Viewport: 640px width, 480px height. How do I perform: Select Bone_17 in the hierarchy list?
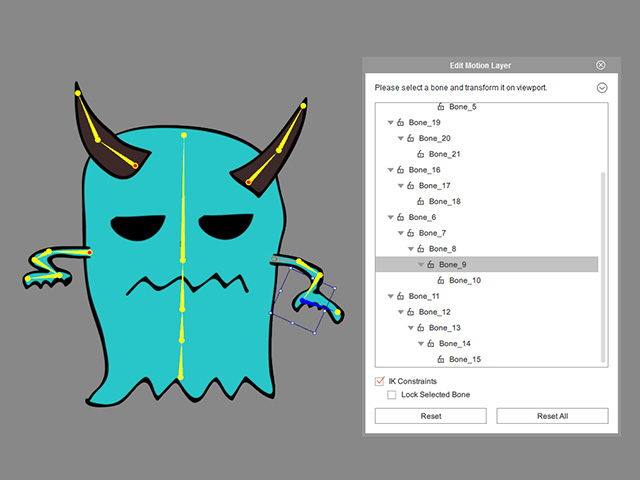point(435,186)
